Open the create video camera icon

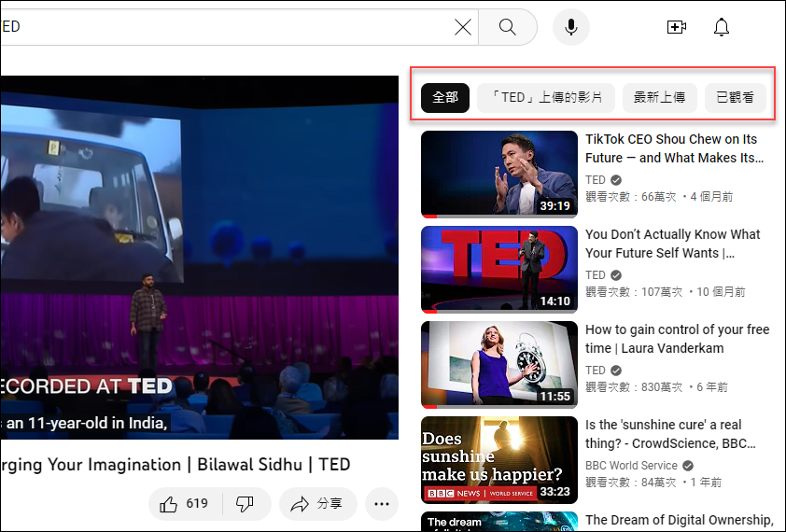click(676, 27)
